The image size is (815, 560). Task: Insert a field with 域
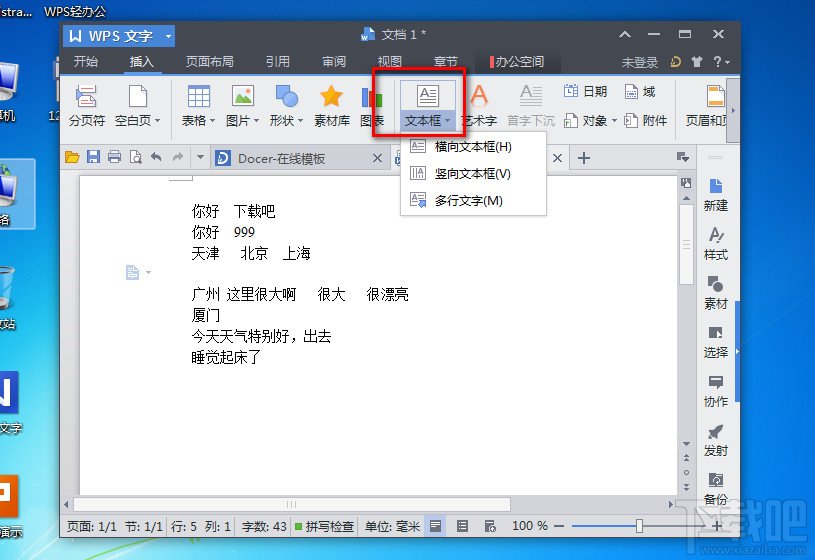(x=640, y=92)
